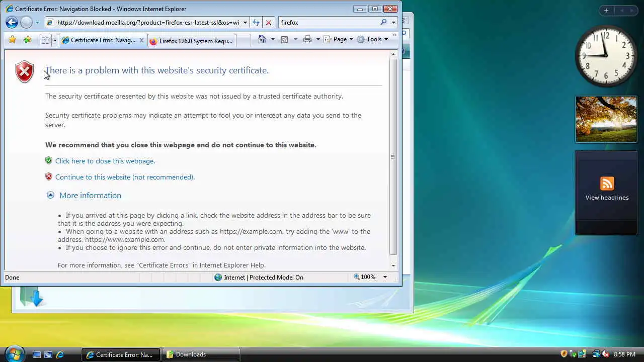This screenshot has width=644, height=362.
Task: Expand the Feeds dropdown arrow
Action: [x=295, y=39]
